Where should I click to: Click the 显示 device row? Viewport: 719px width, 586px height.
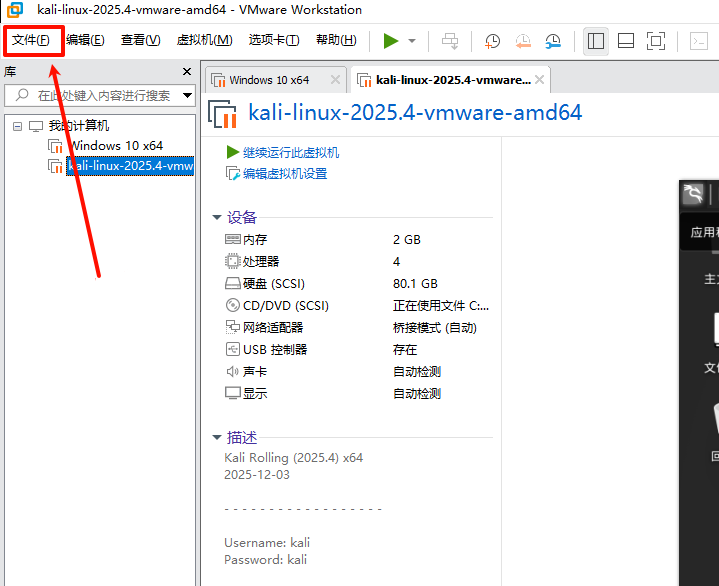pyautogui.click(x=359, y=393)
